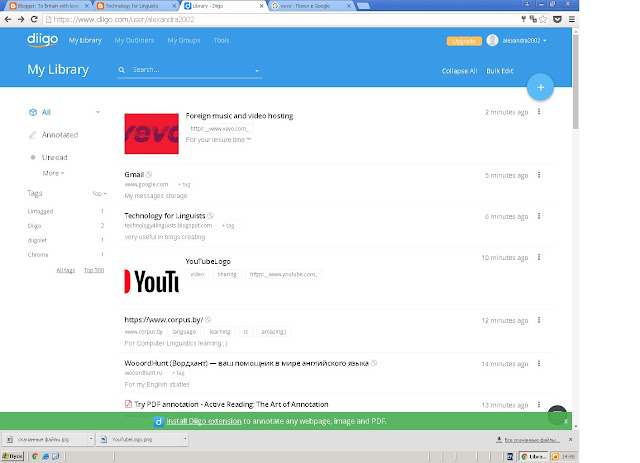Click the clock icon next to Technology for Linguists
640x463 pixels.
211,216
